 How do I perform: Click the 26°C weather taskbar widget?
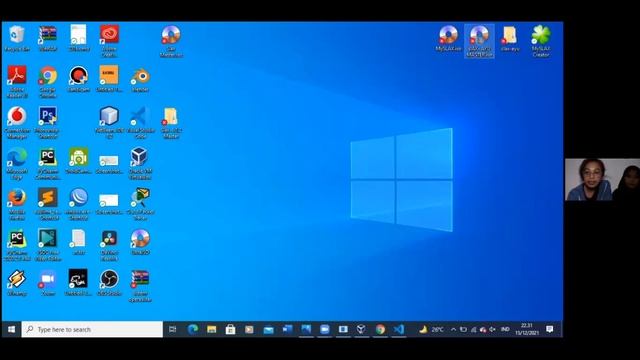432,329
